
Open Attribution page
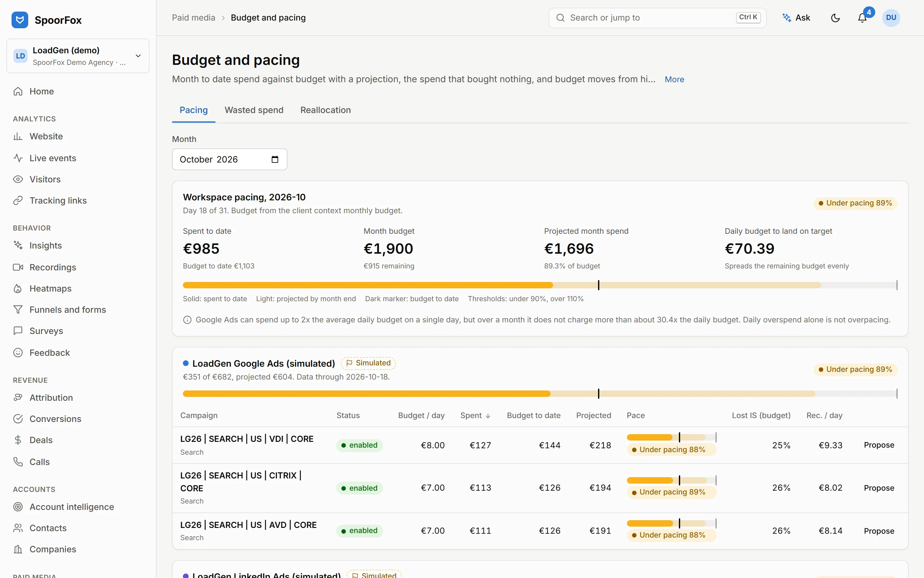coord(78,398)
